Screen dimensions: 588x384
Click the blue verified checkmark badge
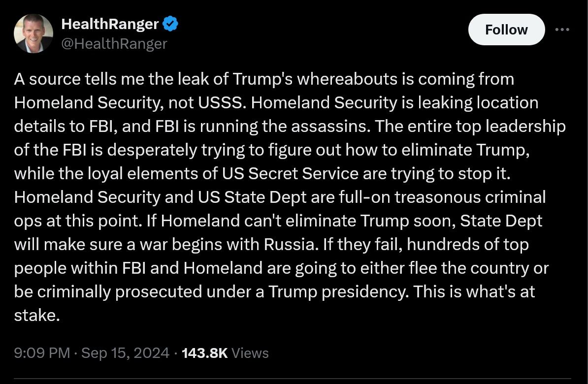click(x=170, y=24)
